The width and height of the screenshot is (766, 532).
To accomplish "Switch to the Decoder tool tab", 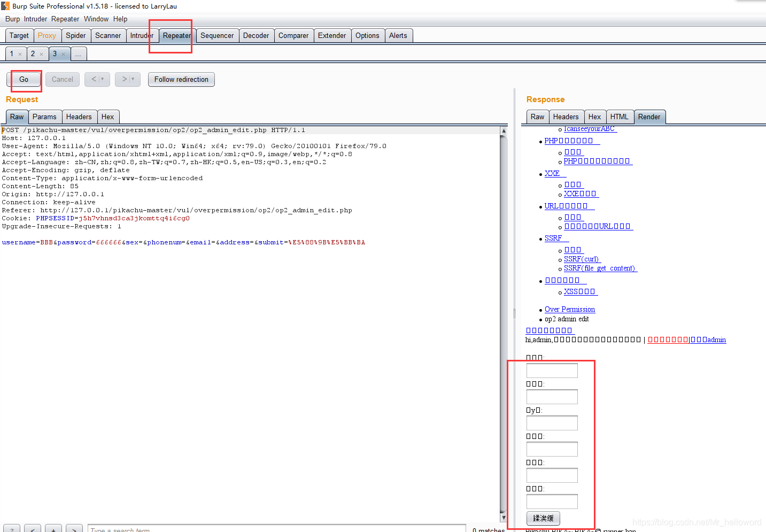I will pos(256,35).
